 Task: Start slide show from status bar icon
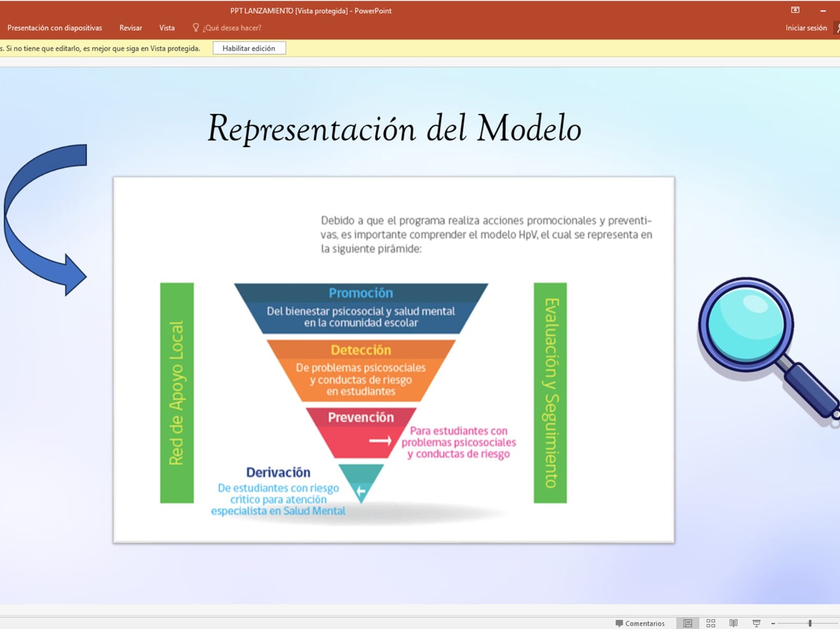pyautogui.click(x=757, y=623)
